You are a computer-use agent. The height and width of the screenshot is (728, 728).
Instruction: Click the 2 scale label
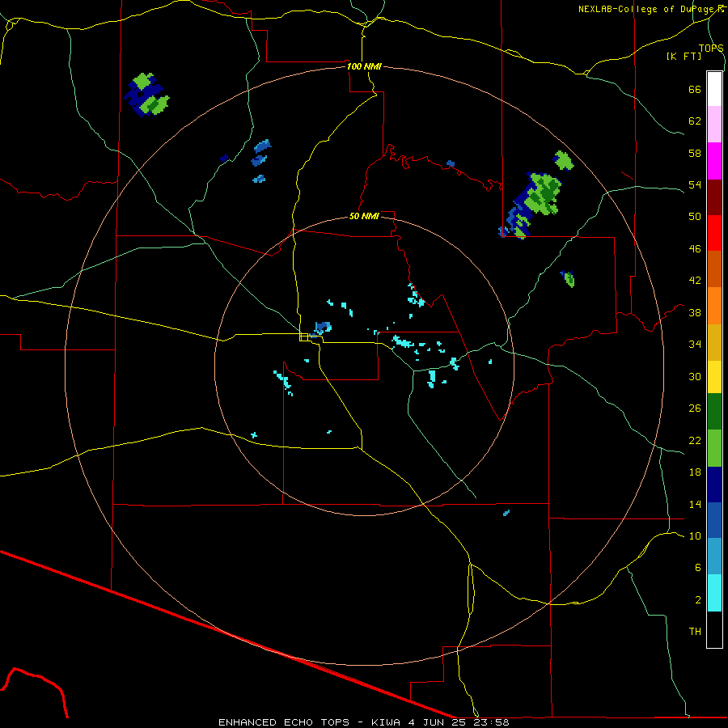[x=698, y=599]
